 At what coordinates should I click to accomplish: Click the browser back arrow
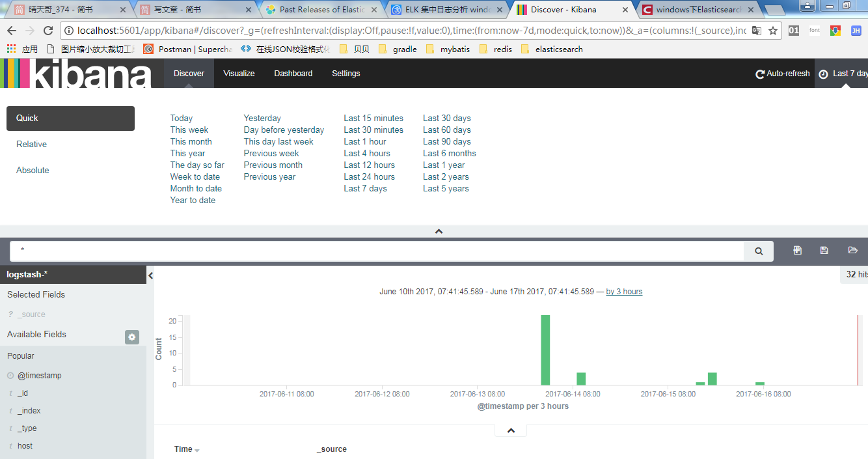click(12, 31)
